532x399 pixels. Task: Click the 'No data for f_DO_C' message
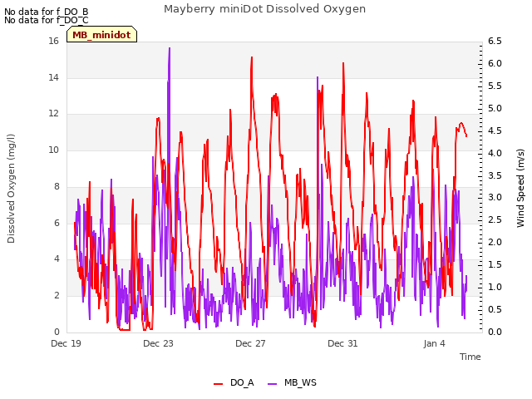pyautogui.click(x=47, y=20)
